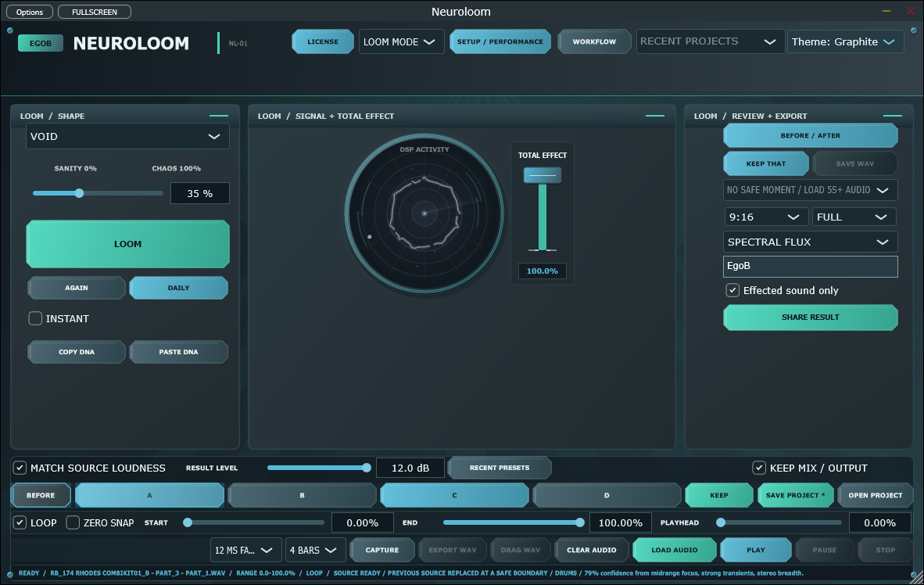Select preset slot B
This screenshot has height=585, width=924.
302,495
